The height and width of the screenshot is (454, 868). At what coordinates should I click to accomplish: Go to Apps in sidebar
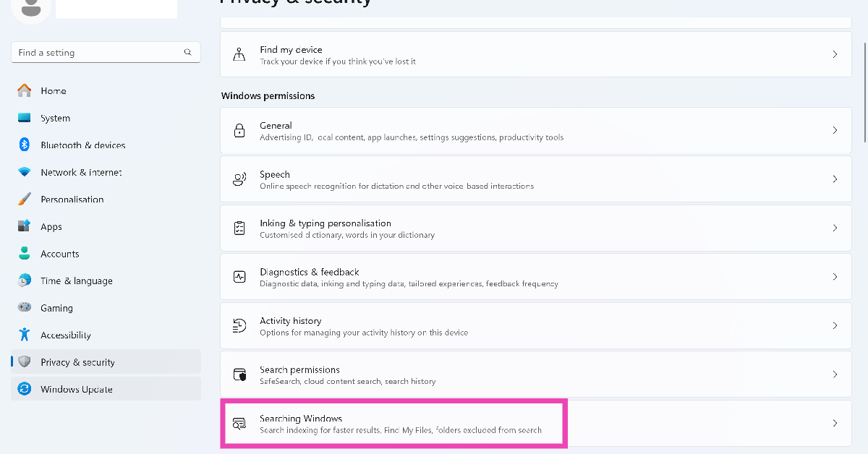tap(51, 226)
